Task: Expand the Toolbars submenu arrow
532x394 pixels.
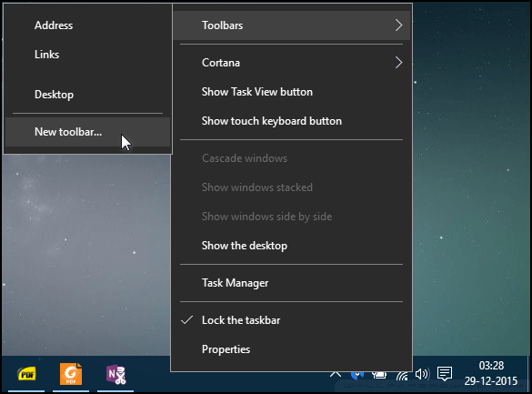Action: point(398,25)
